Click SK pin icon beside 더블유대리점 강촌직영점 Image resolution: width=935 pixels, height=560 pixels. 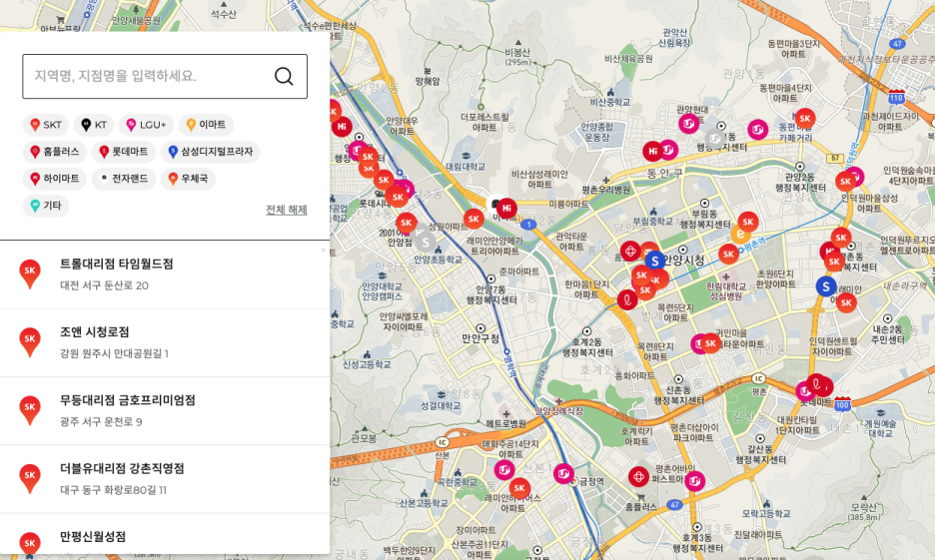click(x=30, y=478)
